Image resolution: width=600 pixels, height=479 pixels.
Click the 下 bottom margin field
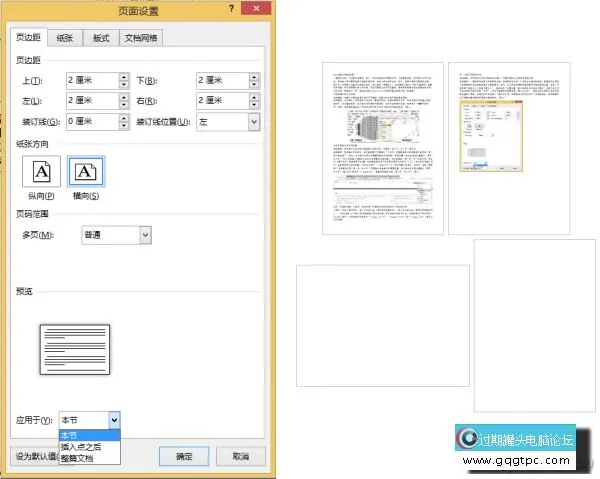click(222, 81)
